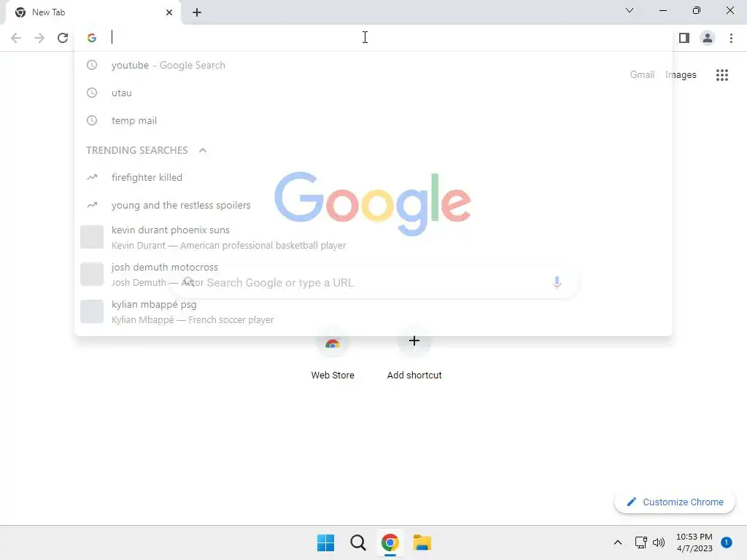Click the trending arrow beside firefighter killed
Viewport: 747px width, 560px height.
click(x=92, y=178)
